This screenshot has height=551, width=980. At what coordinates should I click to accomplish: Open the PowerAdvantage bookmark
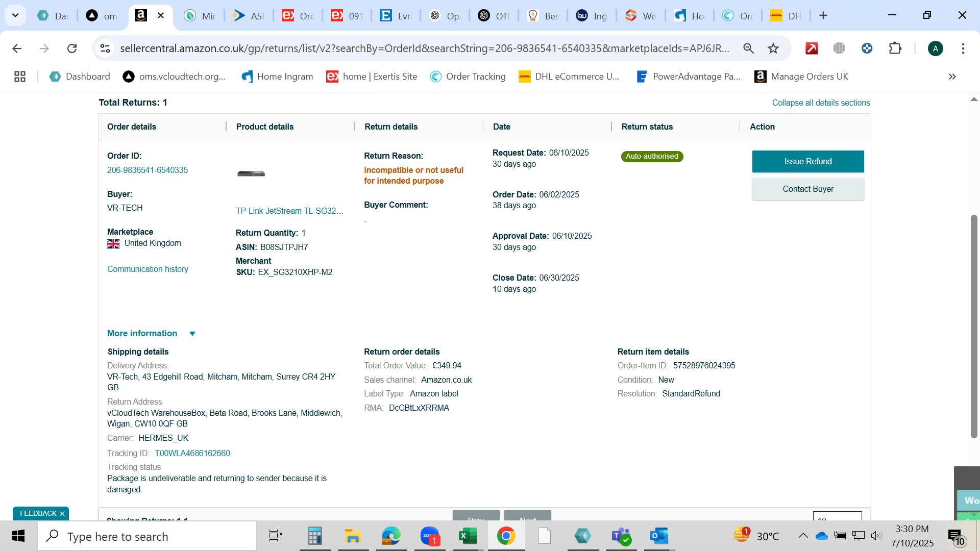point(688,77)
